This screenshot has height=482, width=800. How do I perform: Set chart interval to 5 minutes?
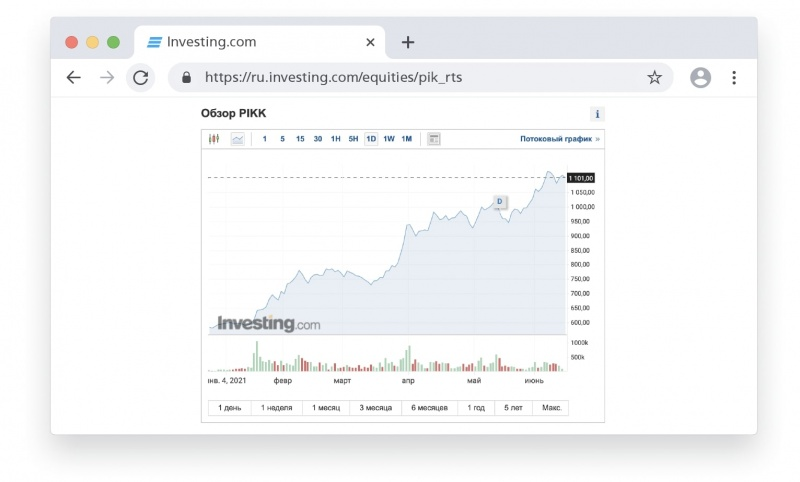click(282, 139)
